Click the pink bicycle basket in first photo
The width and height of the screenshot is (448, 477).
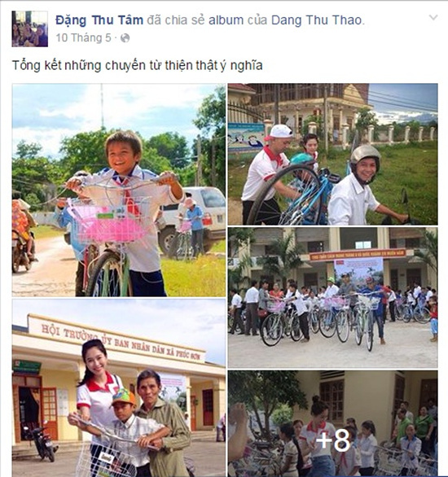(x=111, y=221)
